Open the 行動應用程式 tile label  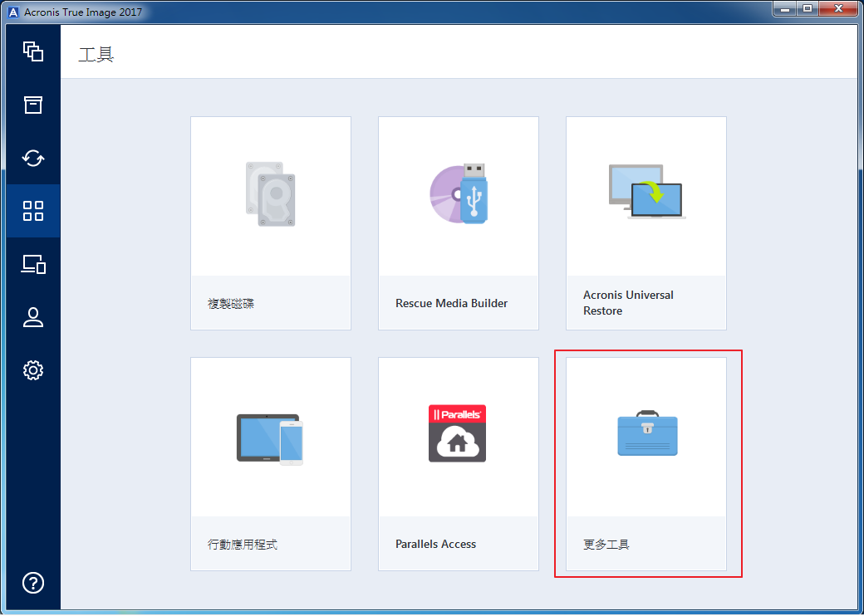coord(243,545)
